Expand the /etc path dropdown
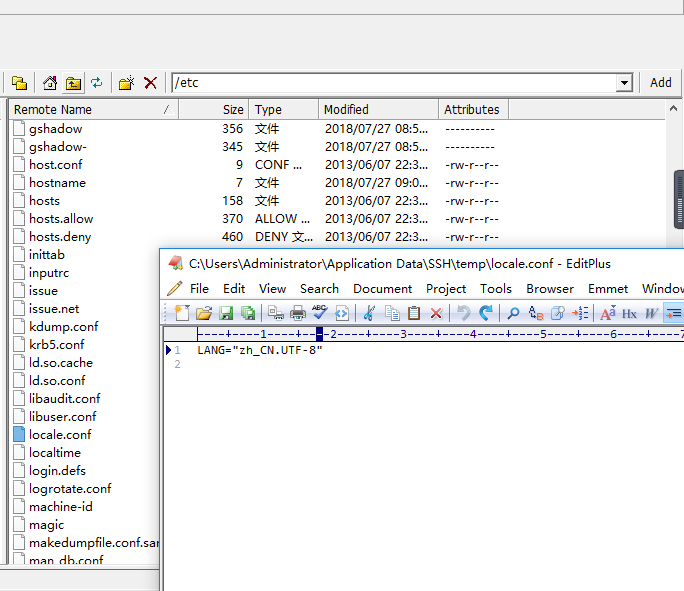 click(624, 82)
